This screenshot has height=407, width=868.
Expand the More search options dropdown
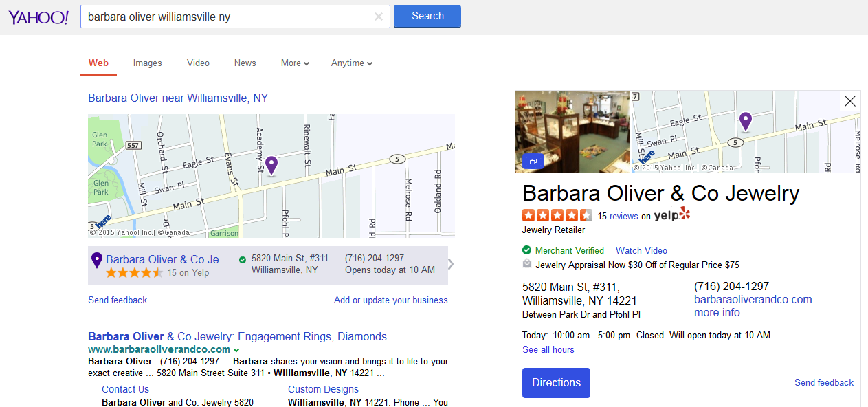click(295, 63)
